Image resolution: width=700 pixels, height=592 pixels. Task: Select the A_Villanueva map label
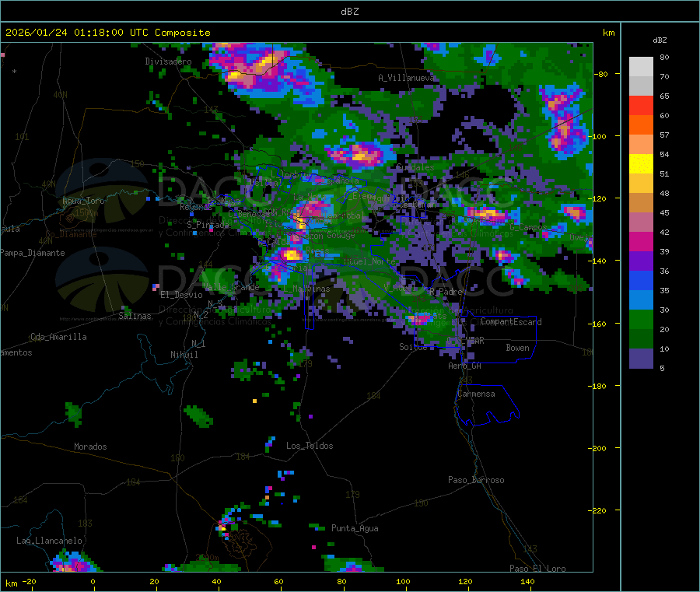[406, 78]
